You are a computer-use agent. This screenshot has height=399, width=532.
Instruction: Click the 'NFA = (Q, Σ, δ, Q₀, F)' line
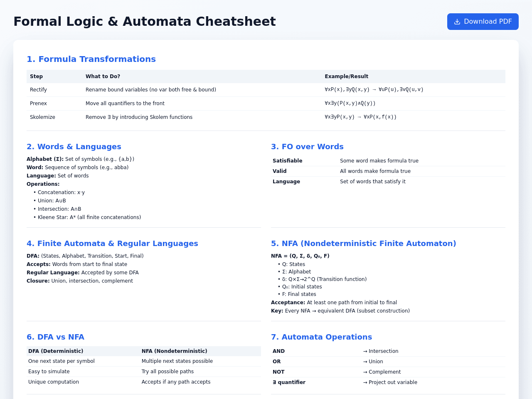300,256
